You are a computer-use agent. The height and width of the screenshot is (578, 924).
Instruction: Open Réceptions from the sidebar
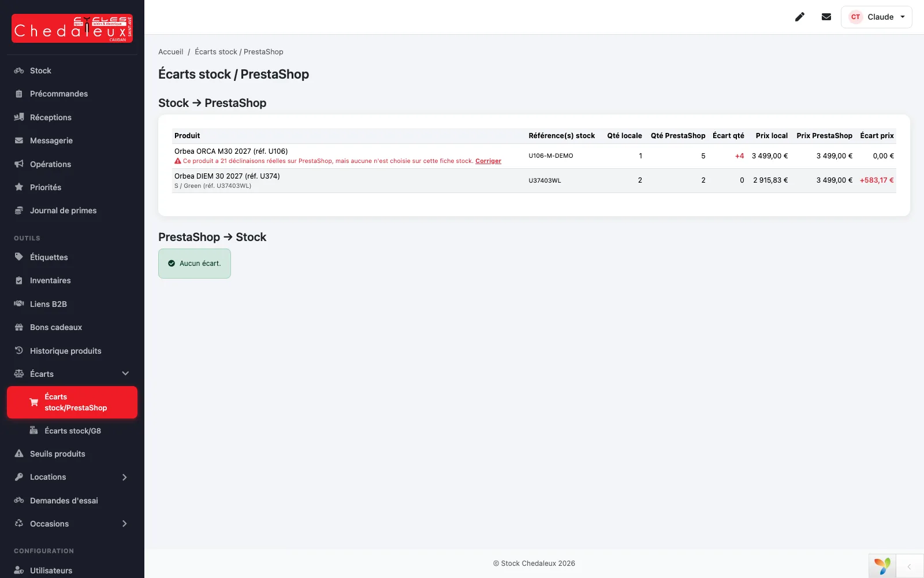pyautogui.click(x=72, y=117)
